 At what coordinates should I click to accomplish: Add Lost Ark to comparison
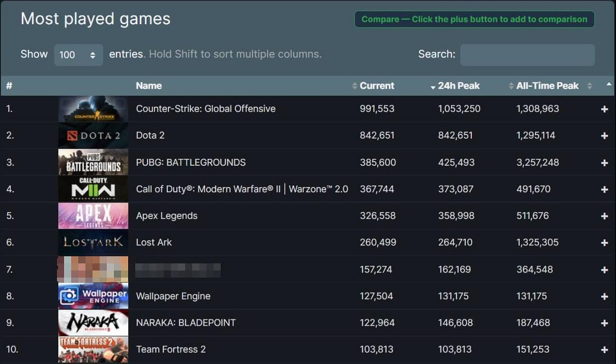604,243
